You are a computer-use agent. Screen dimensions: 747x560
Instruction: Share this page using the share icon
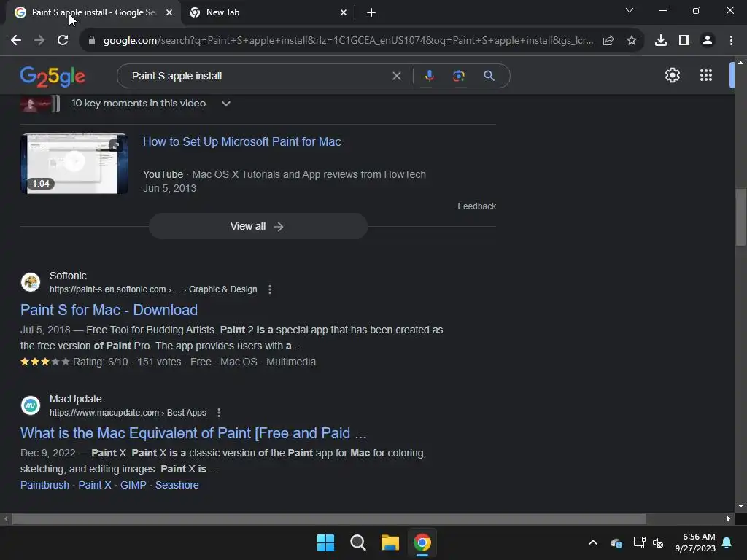pyautogui.click(x=608, y=41)
